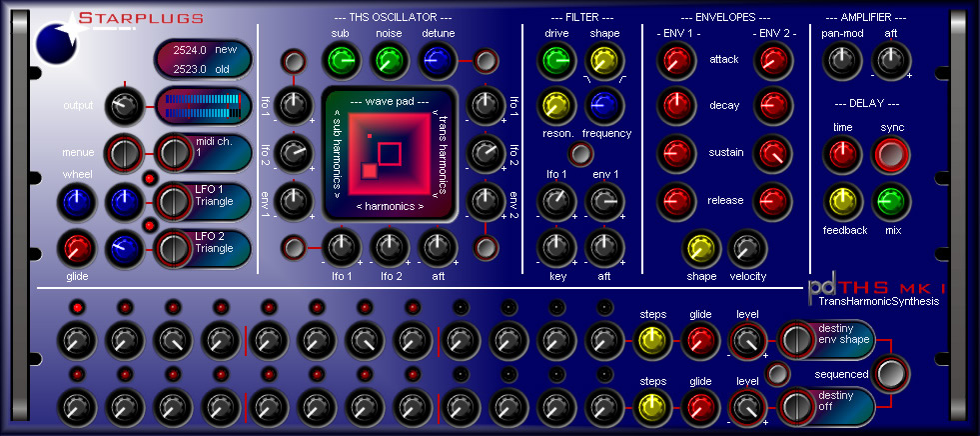Screen dimensions: 980x436
Task: Click the envelope velocity knob
Action: point(747,248)
